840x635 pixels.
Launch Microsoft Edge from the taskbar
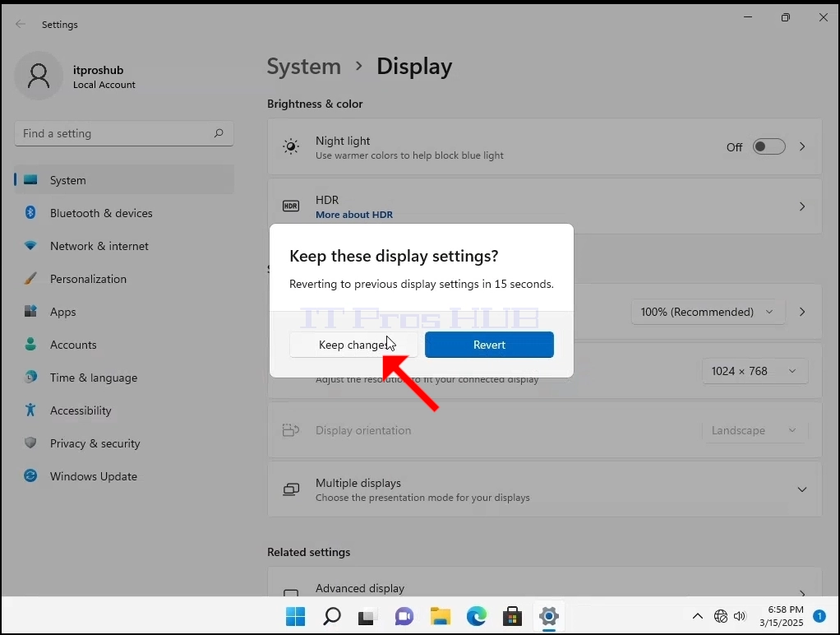tap(476, 617)
